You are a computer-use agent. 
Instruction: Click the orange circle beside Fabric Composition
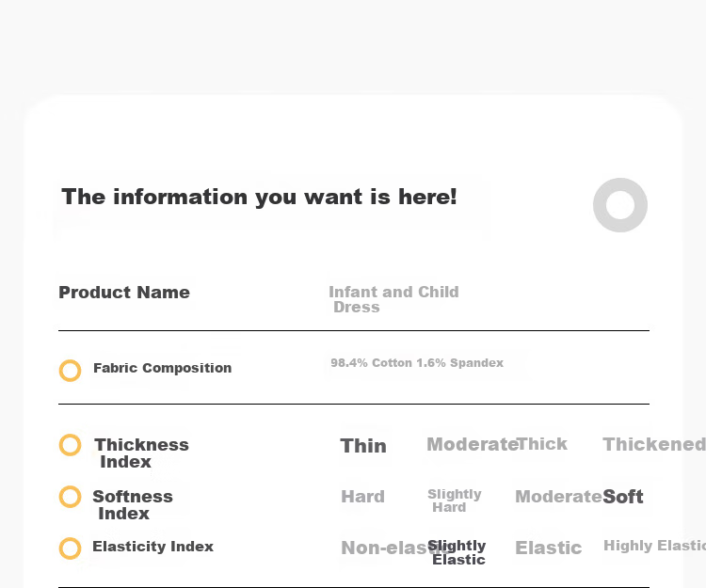coord(71,371)
